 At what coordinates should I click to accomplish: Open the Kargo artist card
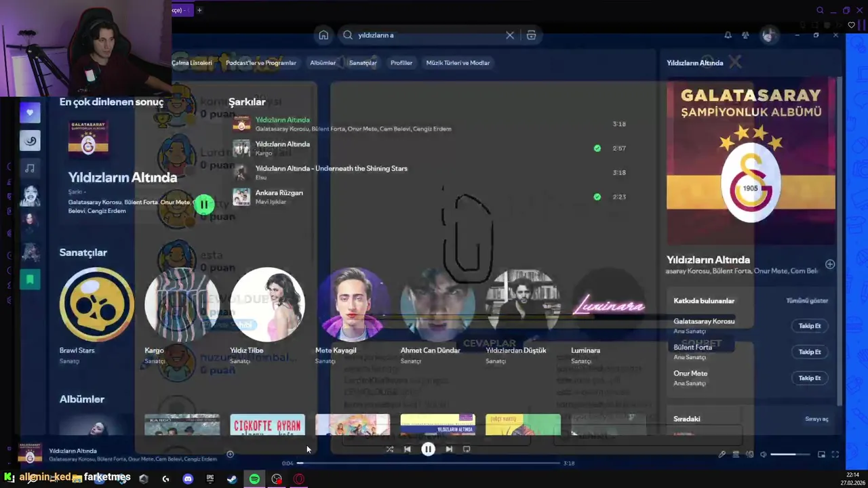(x=182, y=315)
